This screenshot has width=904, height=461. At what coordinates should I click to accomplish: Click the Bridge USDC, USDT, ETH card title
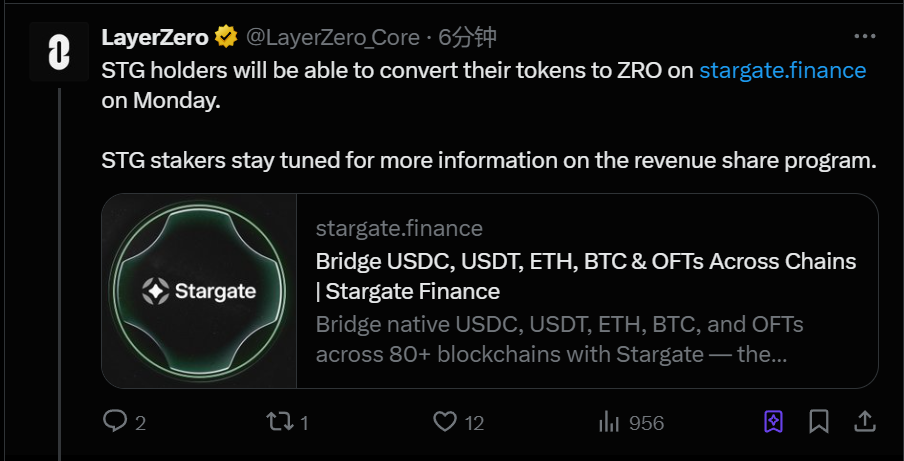tap(585, 262)
